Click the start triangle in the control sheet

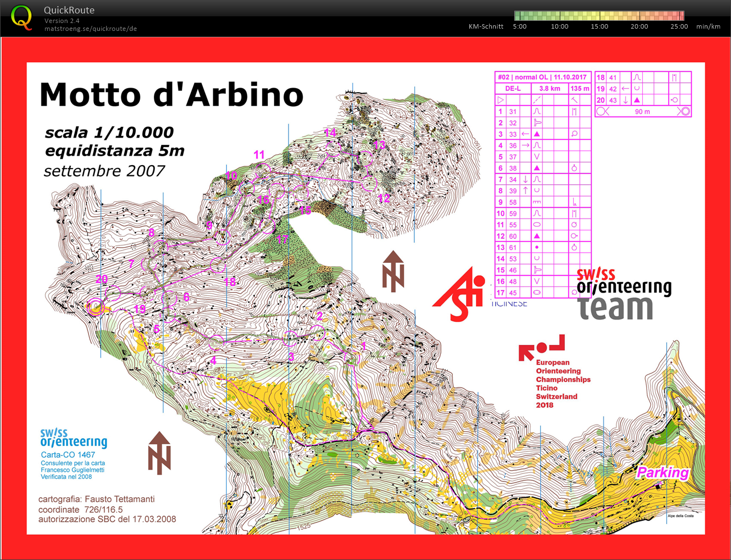[501, 100]
